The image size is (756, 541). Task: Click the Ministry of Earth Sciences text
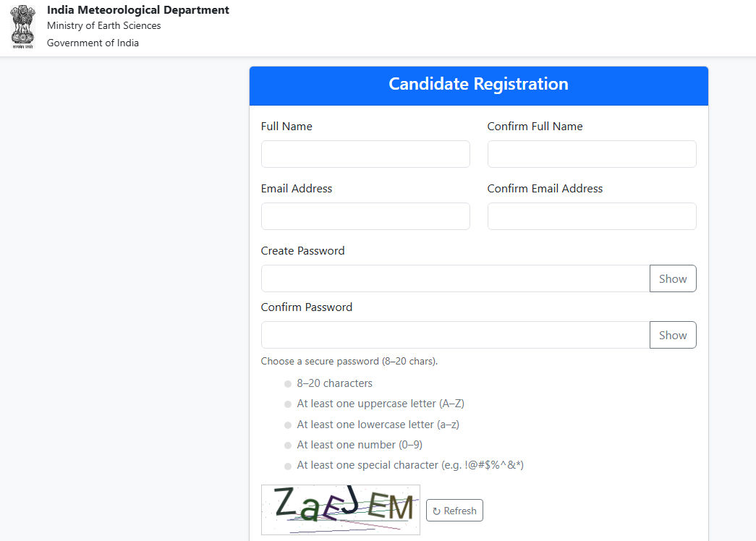pyautogui.click(x=104, y=26)
